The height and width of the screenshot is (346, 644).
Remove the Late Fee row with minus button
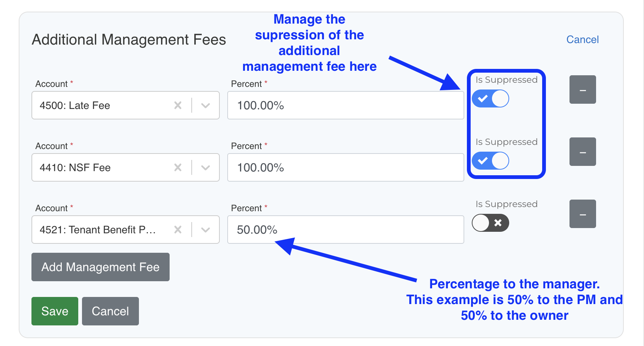click(583, 90)
